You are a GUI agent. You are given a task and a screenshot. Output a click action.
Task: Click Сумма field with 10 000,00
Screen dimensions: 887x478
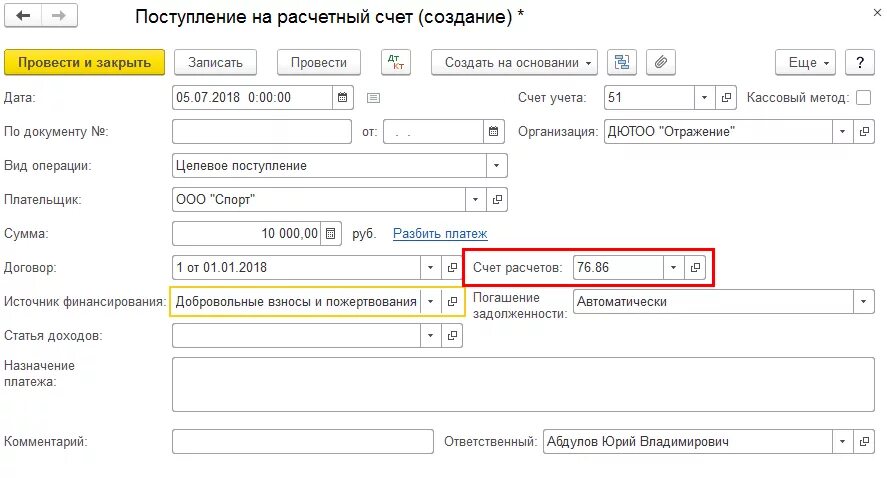(x=247, y=233)
